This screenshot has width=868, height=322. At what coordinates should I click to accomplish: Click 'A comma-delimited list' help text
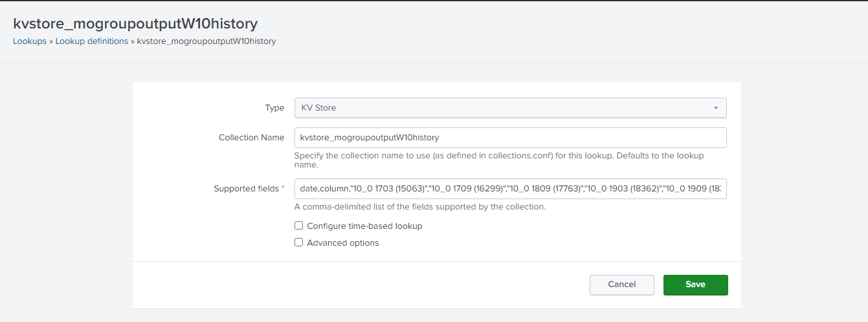point(420,207)
